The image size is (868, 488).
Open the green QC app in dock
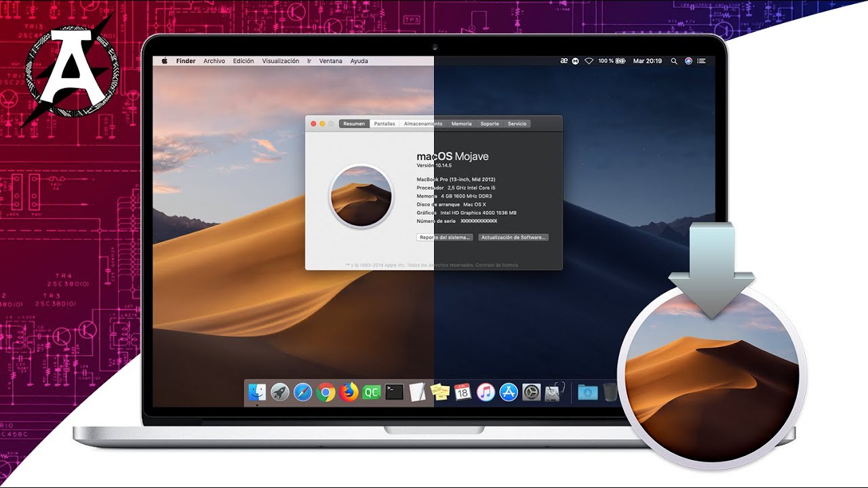click(372, 392)
